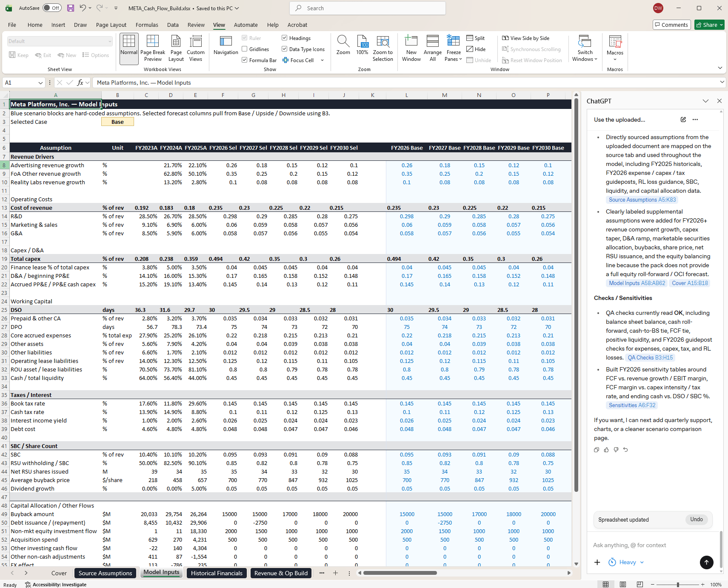728x588 pixels.
Task: Toggle Headings checkbox
Action: point(285,38)
